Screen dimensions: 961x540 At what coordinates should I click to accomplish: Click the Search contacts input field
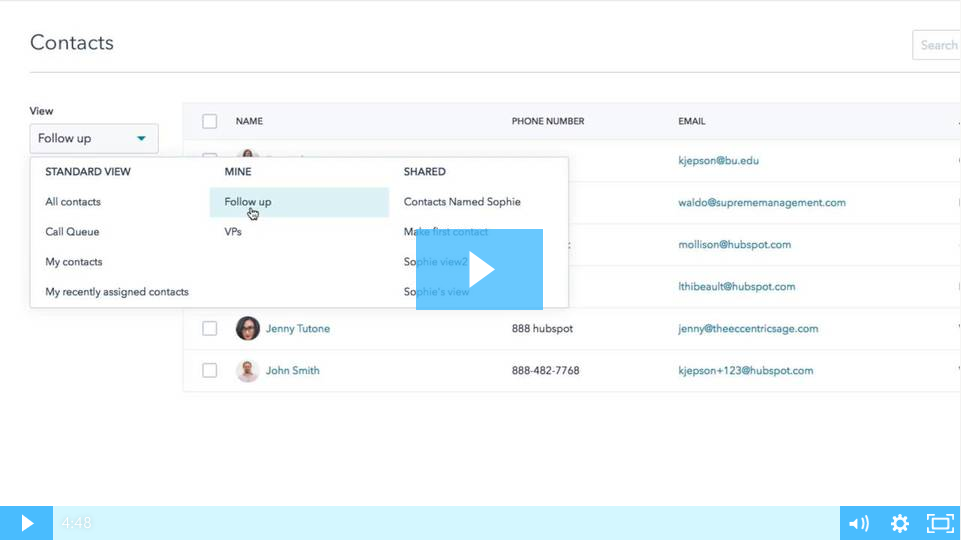pyautogui.click(x=938, y=45)
